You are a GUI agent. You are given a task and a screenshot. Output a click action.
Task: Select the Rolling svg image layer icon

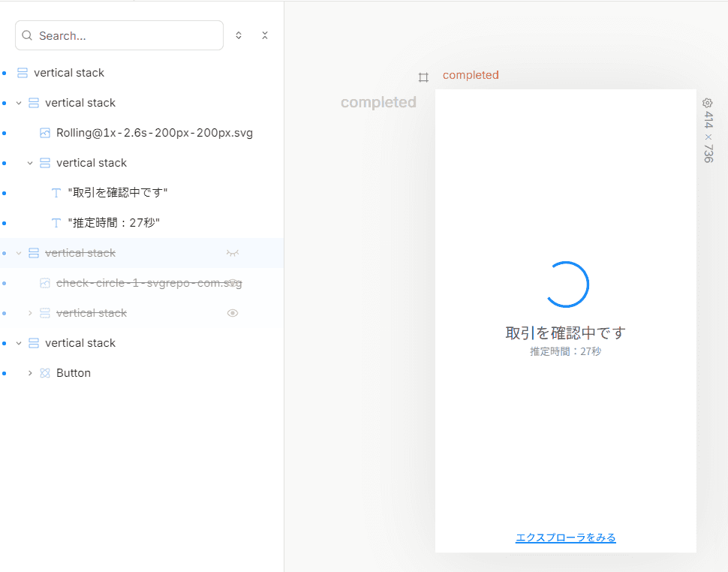tap(45, 133)
